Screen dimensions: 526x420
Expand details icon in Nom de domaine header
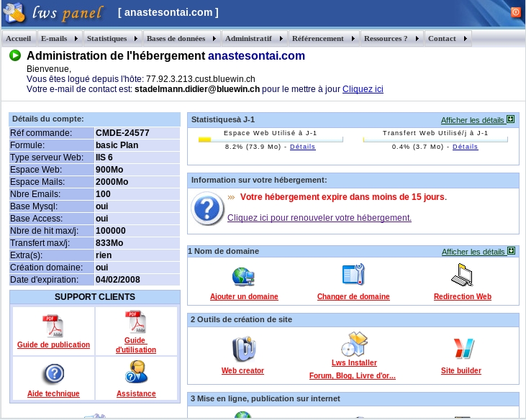[511, 251]
